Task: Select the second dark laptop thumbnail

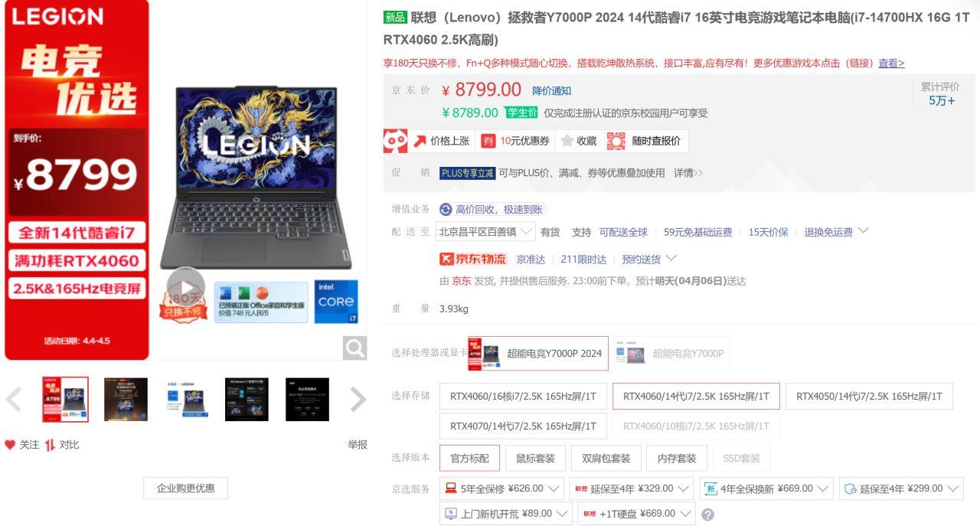Action: tap(126, 399)
